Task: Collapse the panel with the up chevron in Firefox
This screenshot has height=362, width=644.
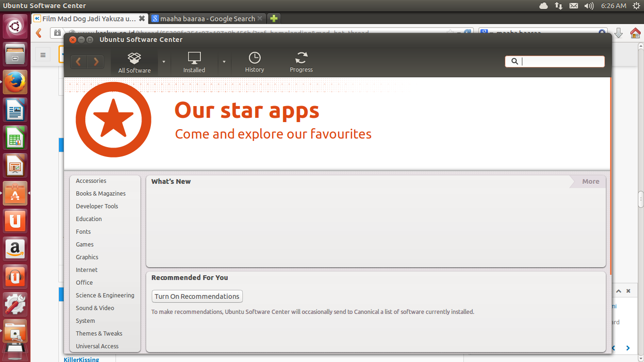Action: tap(618, 291)
